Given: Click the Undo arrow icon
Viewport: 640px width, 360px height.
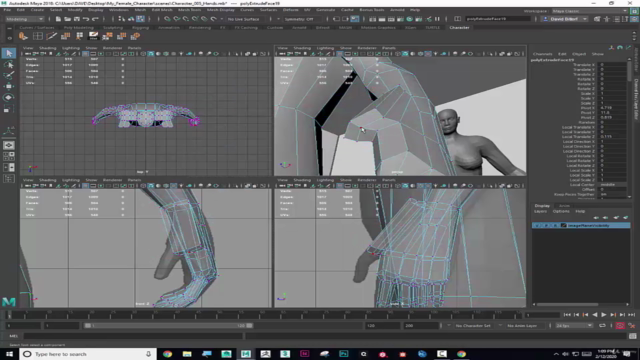Looking at the screenshot, I should click(86, 19).
